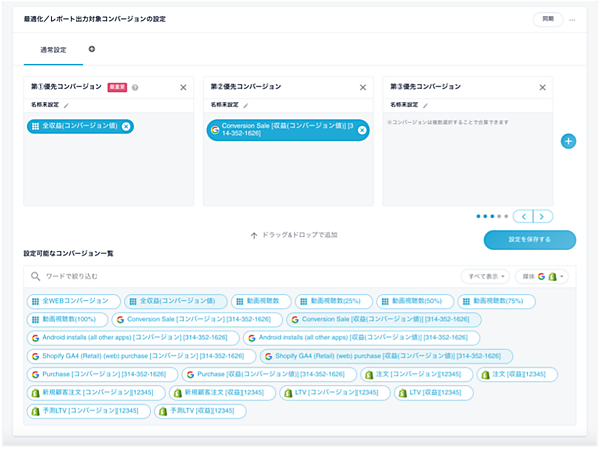Edit name pencil in first priority panel
Screen dimensions: 600x449
(x=66, y=105)
